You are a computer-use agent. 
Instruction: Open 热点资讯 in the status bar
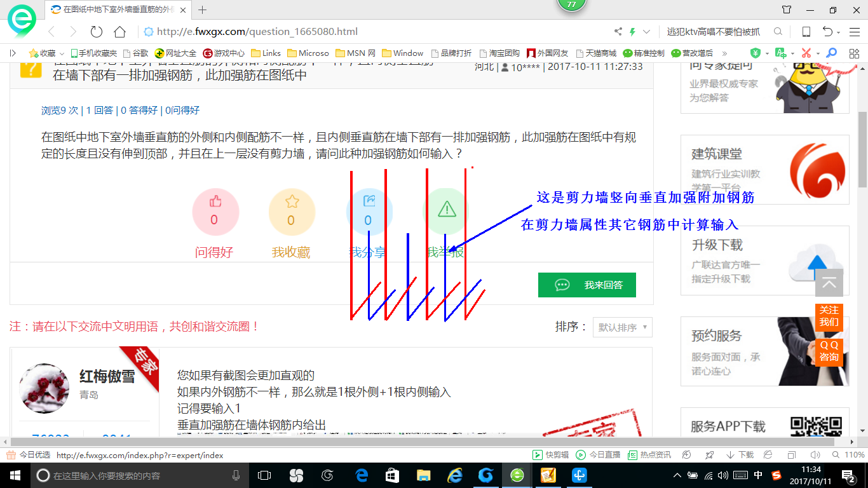coord(649,455)
